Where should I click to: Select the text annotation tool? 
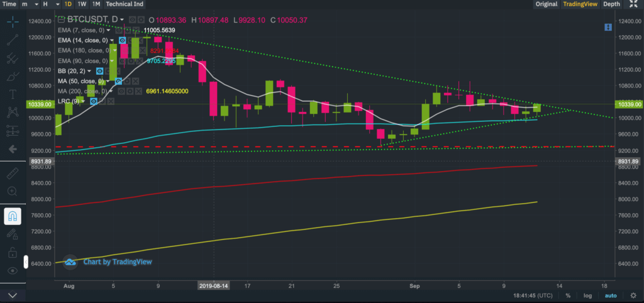(13, 94)
